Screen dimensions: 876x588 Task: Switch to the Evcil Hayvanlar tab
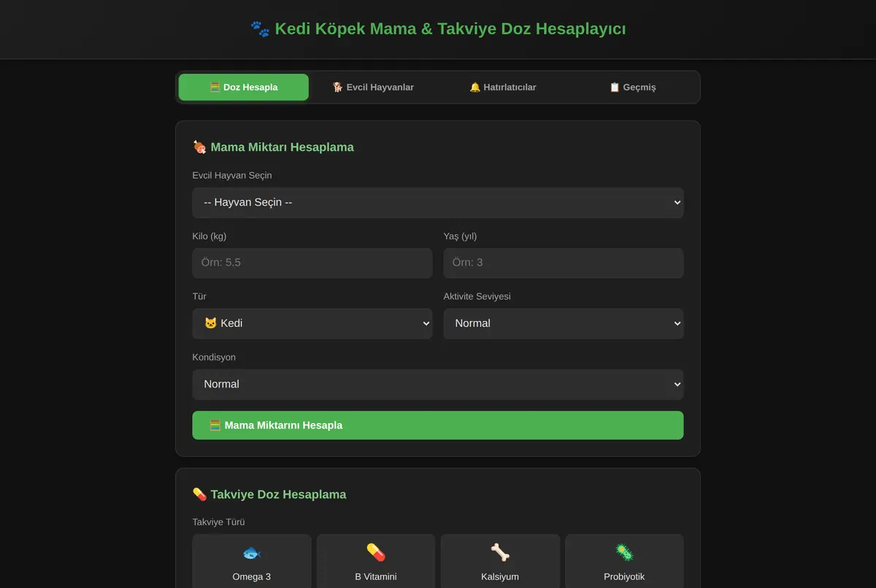[x=373, y=88]
